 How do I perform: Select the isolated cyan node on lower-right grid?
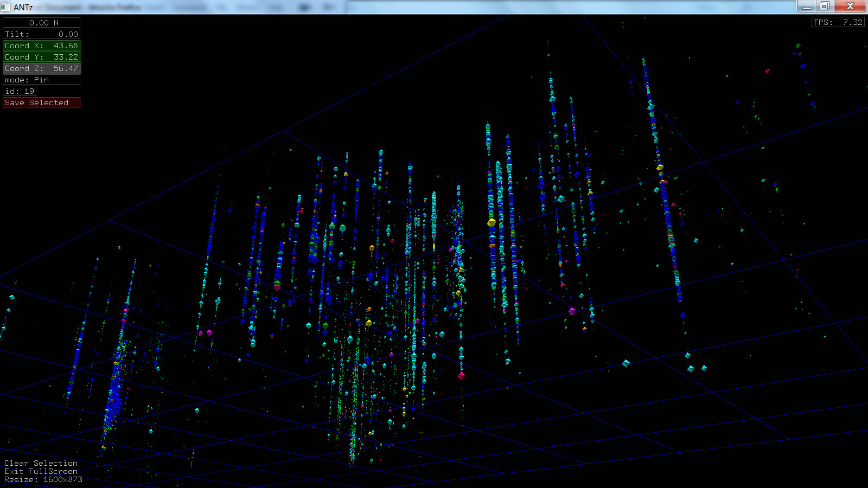point(626,363)
